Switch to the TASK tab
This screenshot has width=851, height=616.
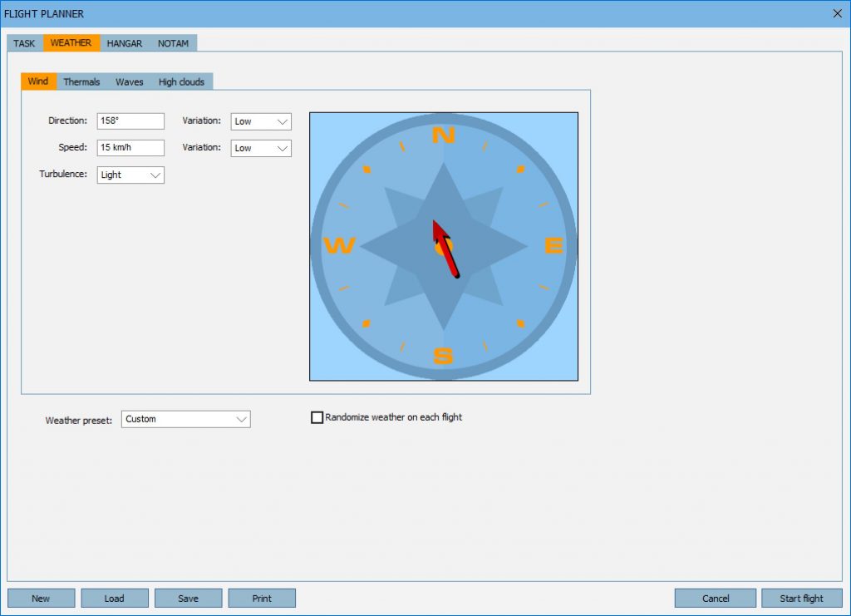(24, 43)
